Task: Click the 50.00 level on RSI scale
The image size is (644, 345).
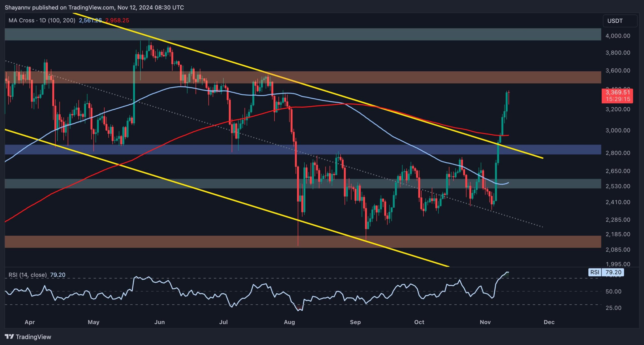Action: tap(613, 291)
